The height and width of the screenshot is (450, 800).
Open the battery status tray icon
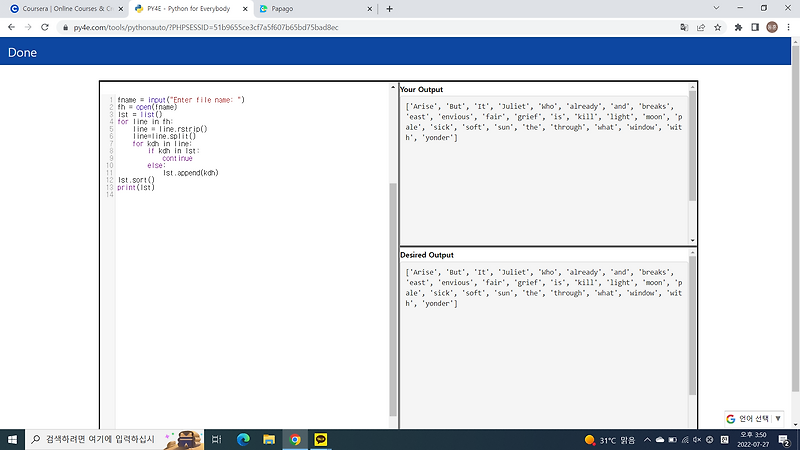[672, 440]
